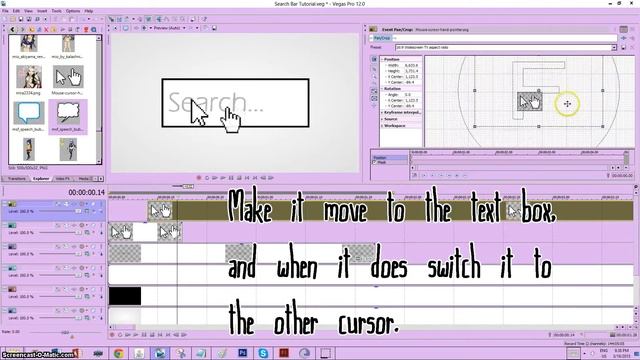This screenshot has height=360, width=640.
Task: Open the Help menu
Action: coord(89,11)
